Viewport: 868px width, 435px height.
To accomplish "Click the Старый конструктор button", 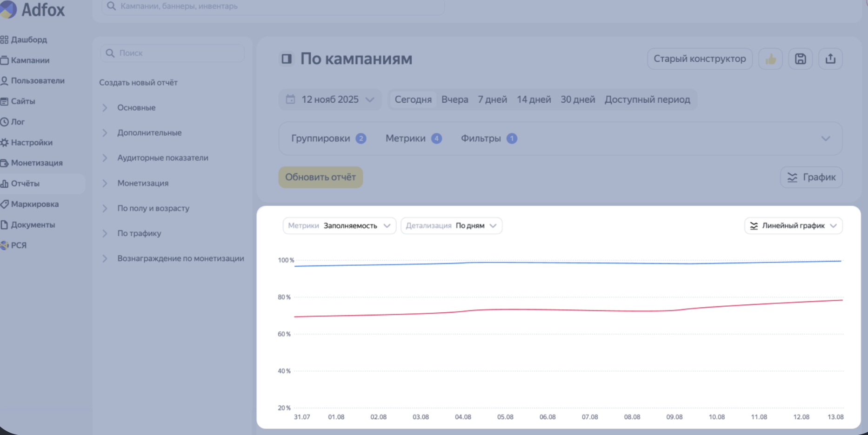I will pyautogui.click(x=699, y=59).
